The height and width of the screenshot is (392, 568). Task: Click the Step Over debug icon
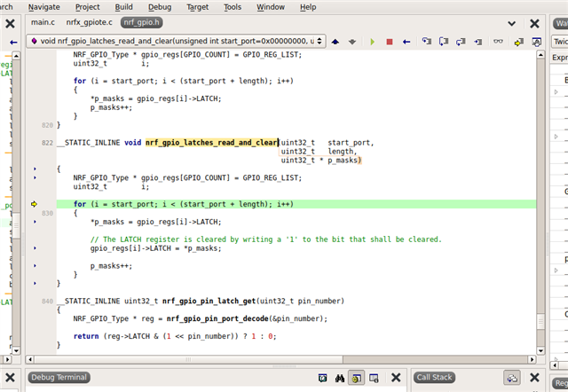click(x=444, y=42)
